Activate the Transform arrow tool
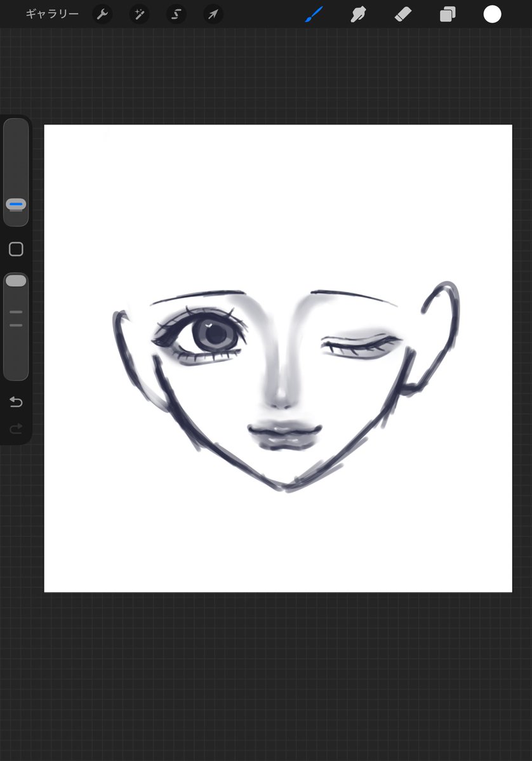This screenshot has height=761, width=532. coord(213,14)
